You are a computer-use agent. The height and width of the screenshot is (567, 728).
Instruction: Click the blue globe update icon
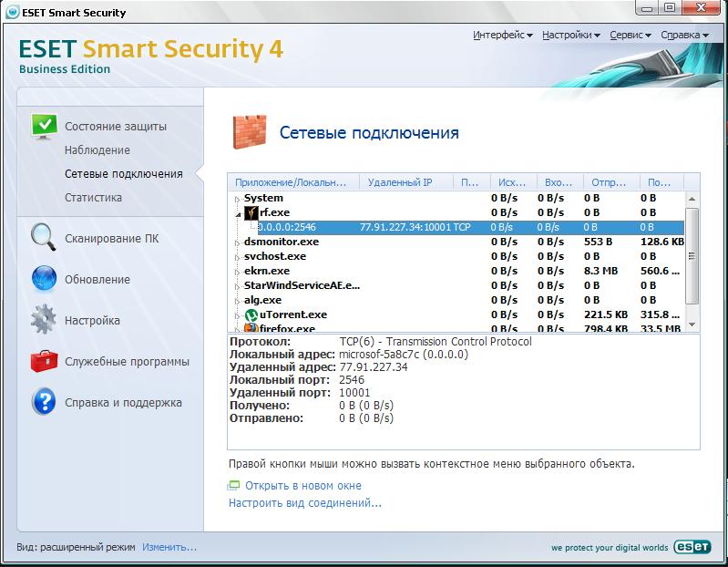45,279
